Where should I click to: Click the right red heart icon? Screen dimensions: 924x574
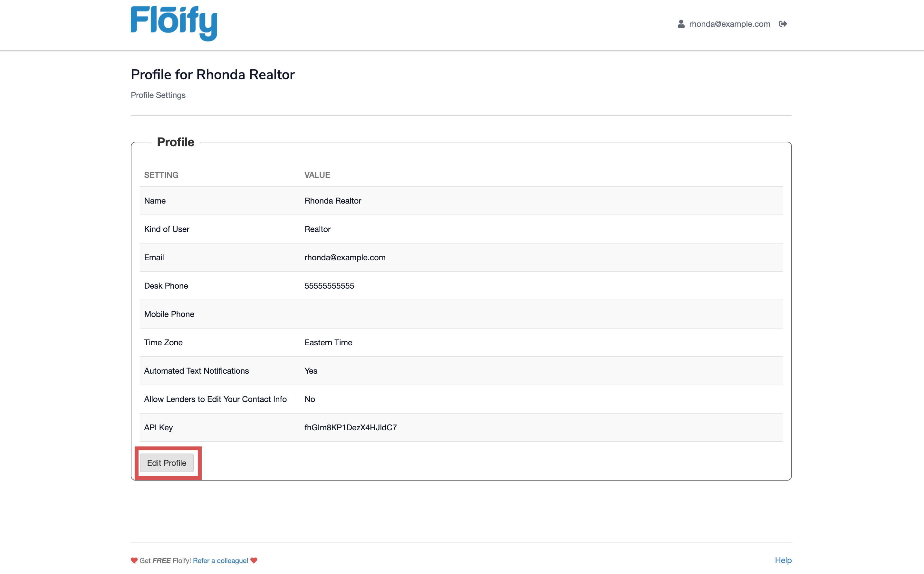tap(254, 560)
